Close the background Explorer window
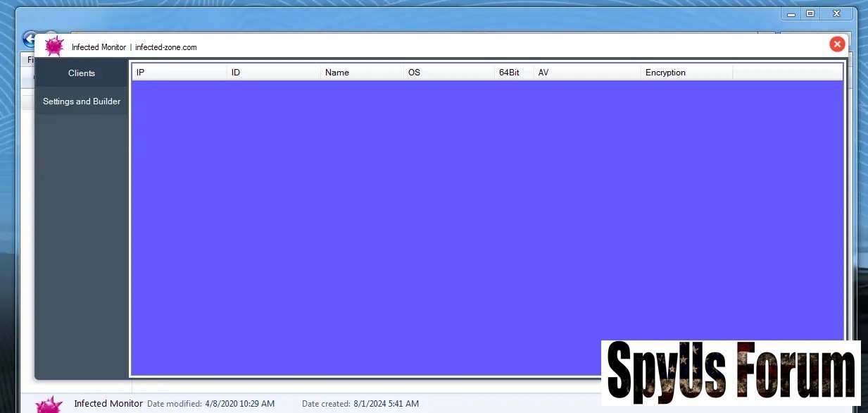This screenshot has height=413, width=868. pyautogui.click(x=836, y=13)
